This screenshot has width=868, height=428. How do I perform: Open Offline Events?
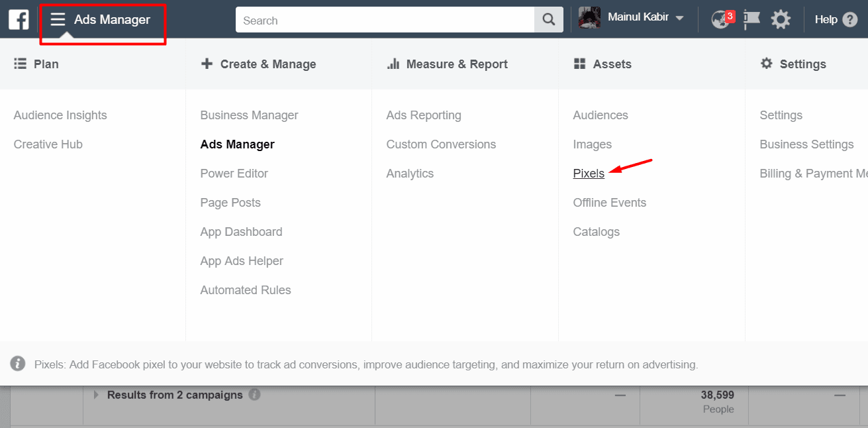610,203
